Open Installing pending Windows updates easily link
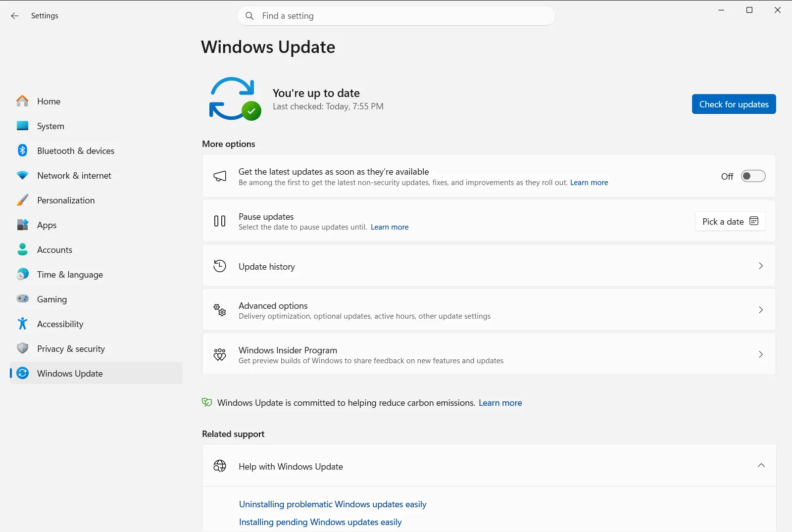 (320, 522)
